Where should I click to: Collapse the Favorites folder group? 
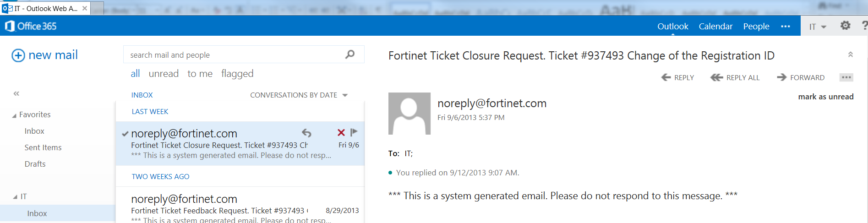click(x=14, y=115)
